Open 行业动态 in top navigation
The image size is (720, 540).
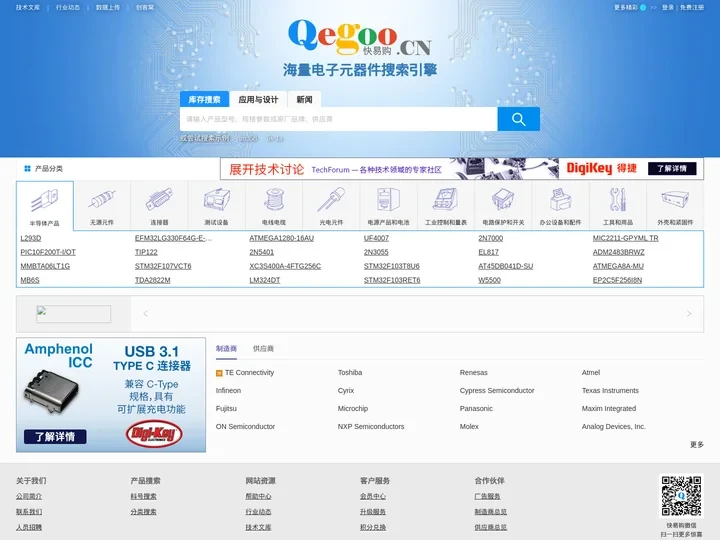[68, 7]
